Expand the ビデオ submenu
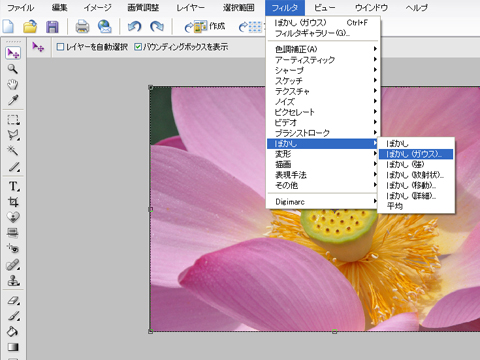This screenshot has height=360, width=480. click(323, 123)
